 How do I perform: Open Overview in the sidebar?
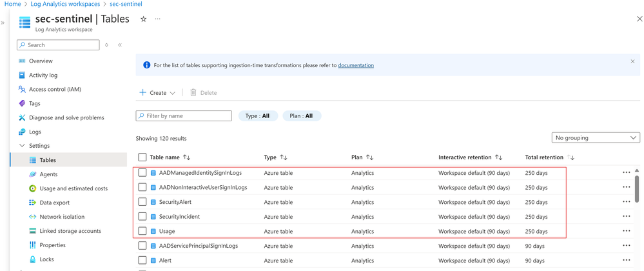(x=41, y=61)
